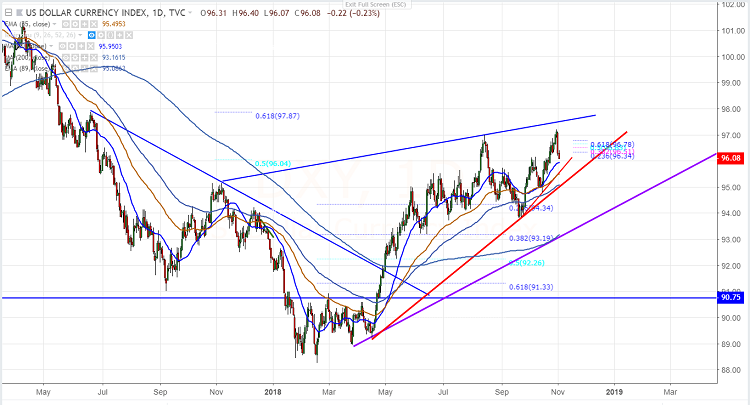Hide the MA (200, close) indicator
Screen dimensions: 752x405
pyautogui.click(x=66, y=58)
